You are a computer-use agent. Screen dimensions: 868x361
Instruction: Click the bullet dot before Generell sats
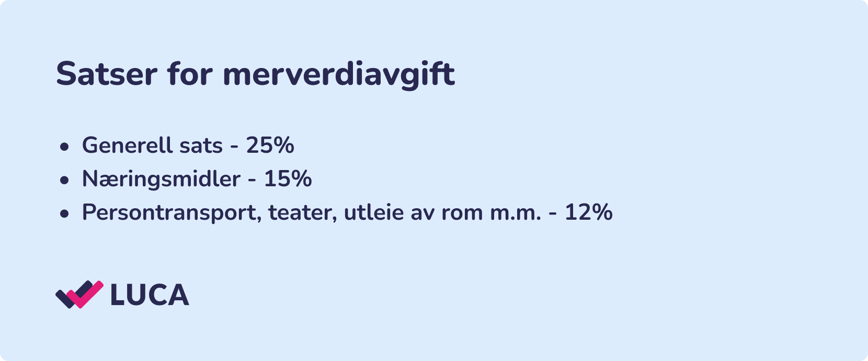(64, 146)
